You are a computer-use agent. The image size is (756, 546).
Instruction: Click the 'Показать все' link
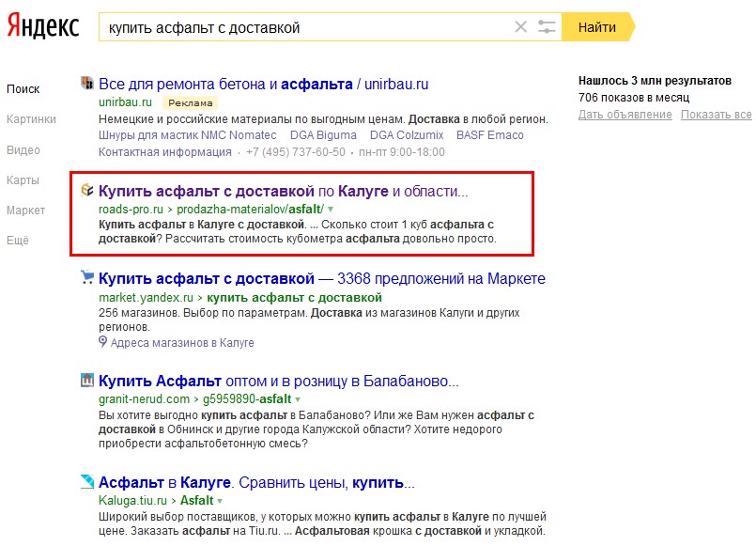[x=716, y=115]
